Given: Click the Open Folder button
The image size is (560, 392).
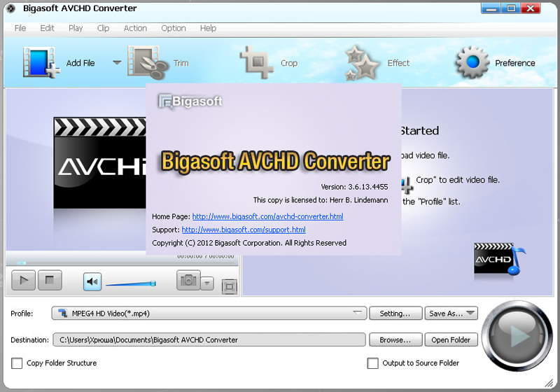Looking at the screenshot, I should [x=451, y=340].
